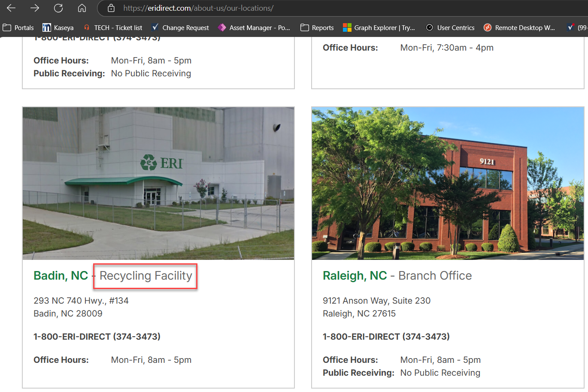Open the Remote Desktop bookmark
The height and width of the screenshot is (392, 588).
(519, 27)
